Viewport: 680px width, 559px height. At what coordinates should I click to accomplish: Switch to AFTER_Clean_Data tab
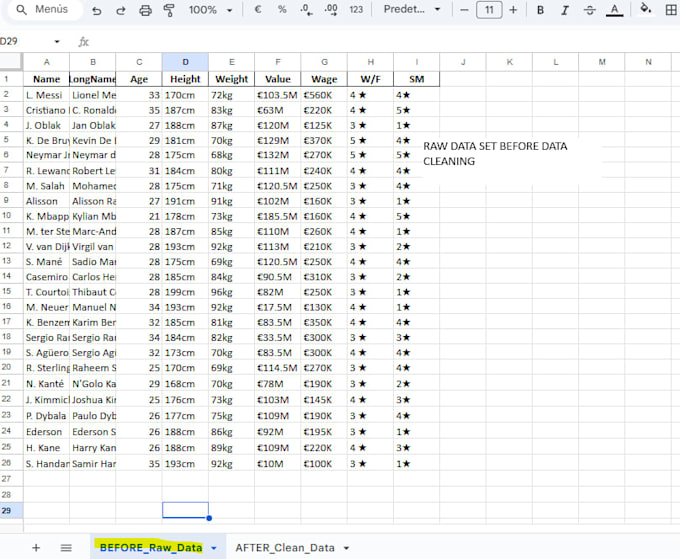pos(285,548)
